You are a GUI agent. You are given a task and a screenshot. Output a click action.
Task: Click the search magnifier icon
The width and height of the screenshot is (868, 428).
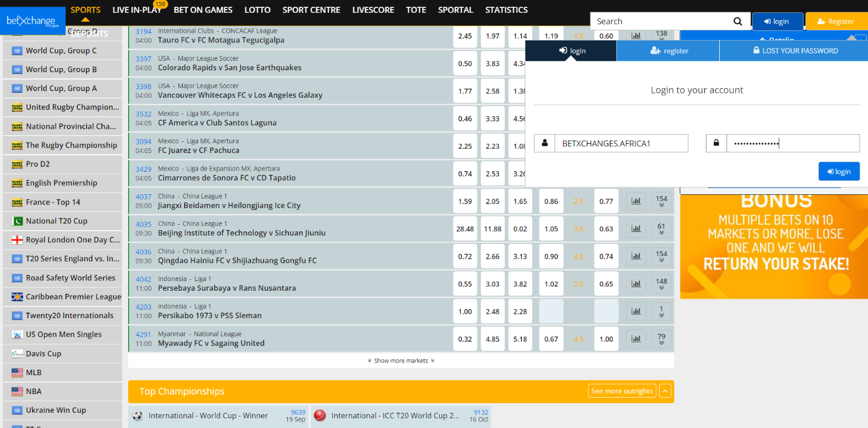[x=737, y=21]
